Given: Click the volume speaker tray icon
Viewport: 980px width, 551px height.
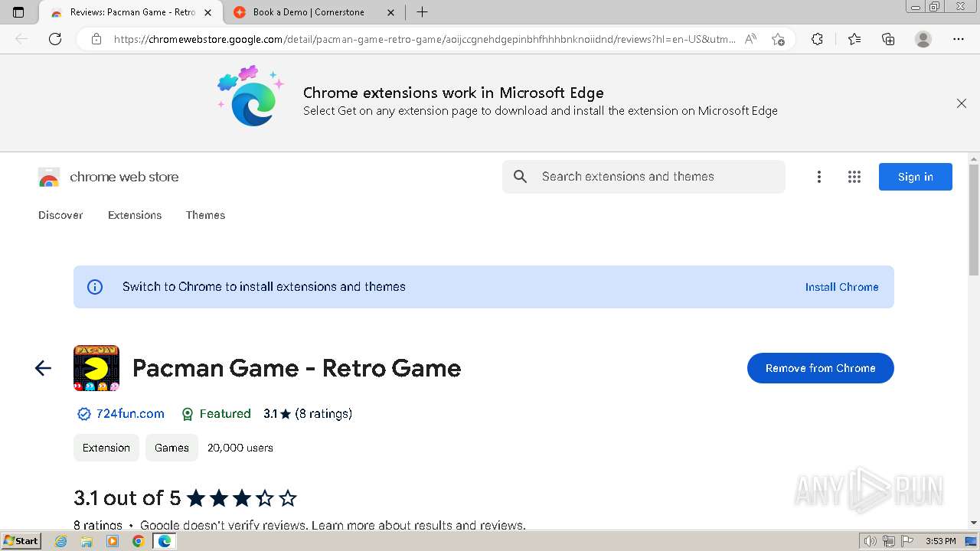Looking at the screenshot, I should pyautogui.click(x=870, y=541).
